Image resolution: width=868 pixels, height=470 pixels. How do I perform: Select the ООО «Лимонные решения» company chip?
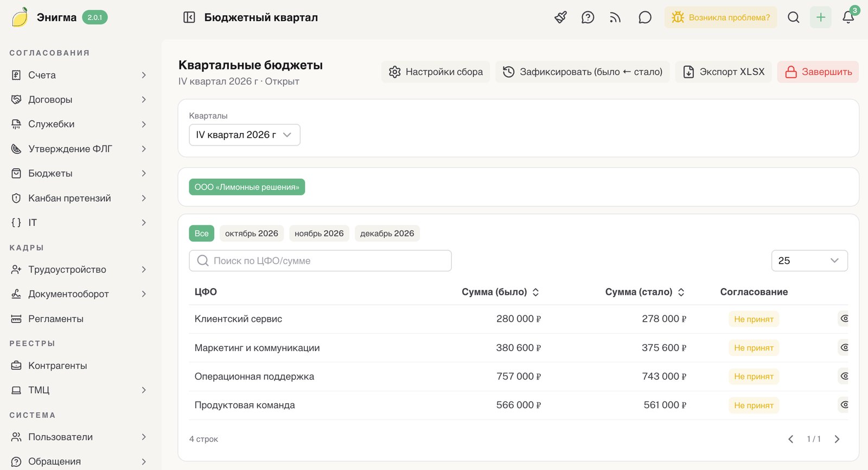pyautogui.click(x=247, y=187)
